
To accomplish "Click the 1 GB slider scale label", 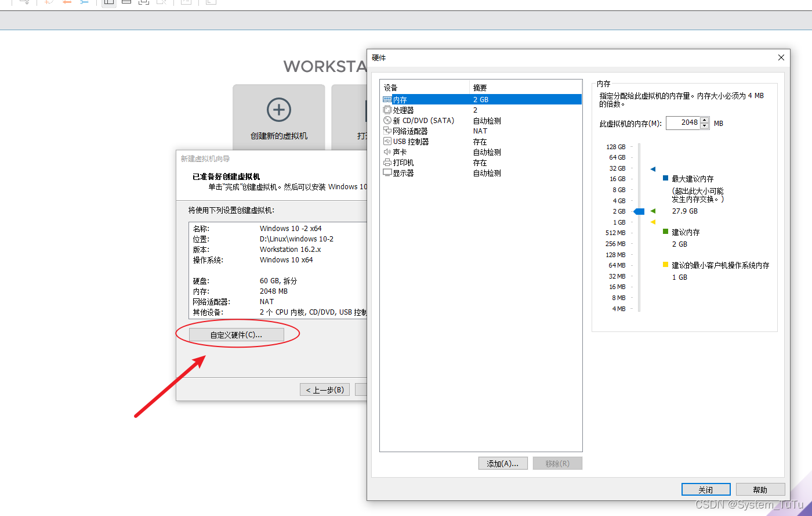I will 619,222.
